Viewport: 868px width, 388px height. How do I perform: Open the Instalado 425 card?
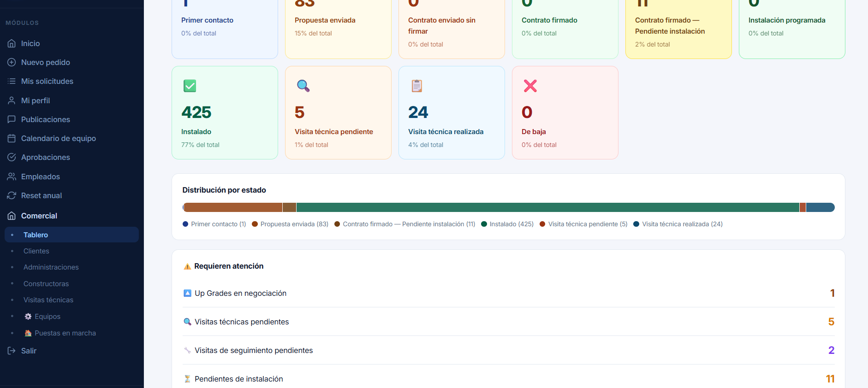point(225,112)
